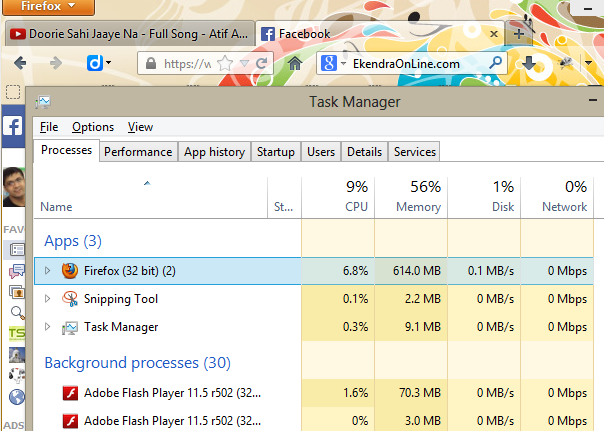The width and height of the screenshot is (604, 431).
Task: Switch to the App history tab
Action: click(214, 152)
